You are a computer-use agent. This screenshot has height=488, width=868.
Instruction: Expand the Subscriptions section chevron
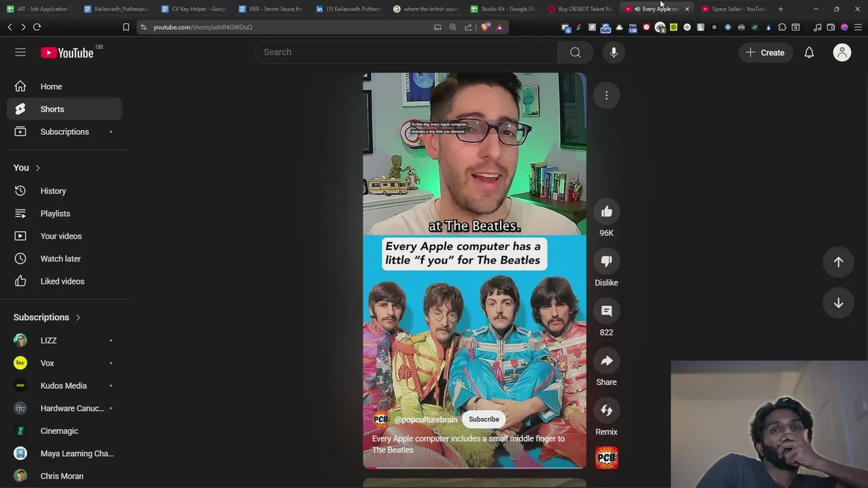[x=78, y=317]
